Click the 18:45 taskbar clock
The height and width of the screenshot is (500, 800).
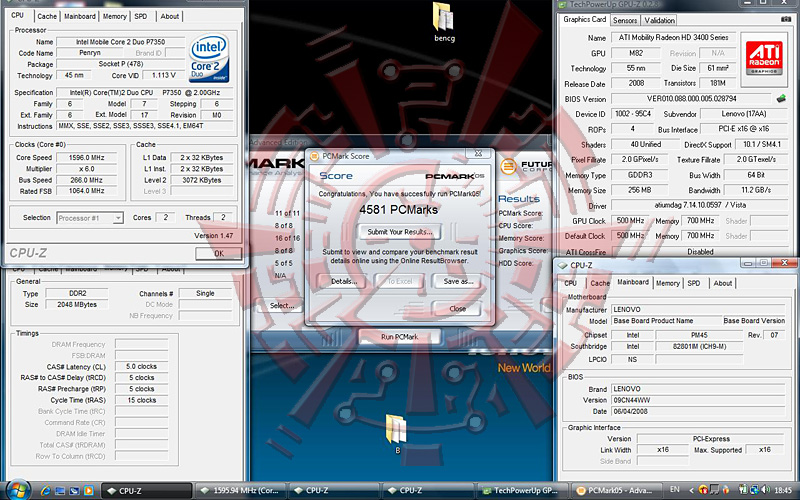click(x=783, y=490)
